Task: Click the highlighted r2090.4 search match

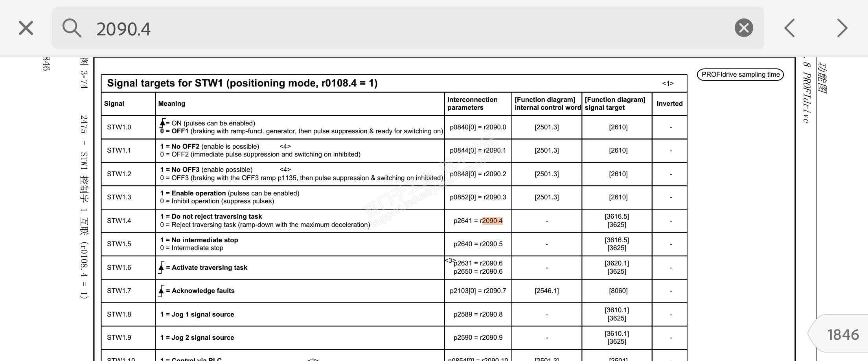Action: click(492, 221)
